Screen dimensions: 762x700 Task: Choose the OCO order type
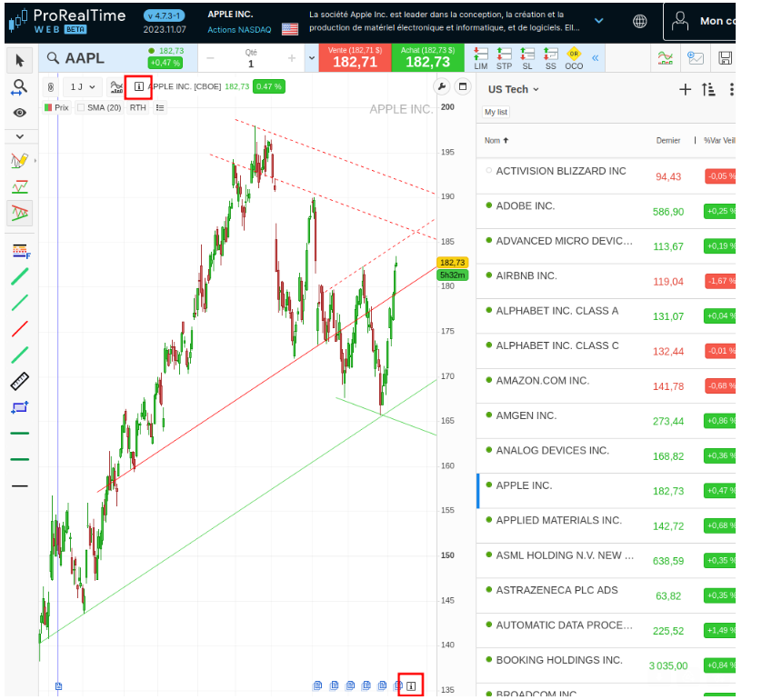pyautogui.click(x=574, y=59)
